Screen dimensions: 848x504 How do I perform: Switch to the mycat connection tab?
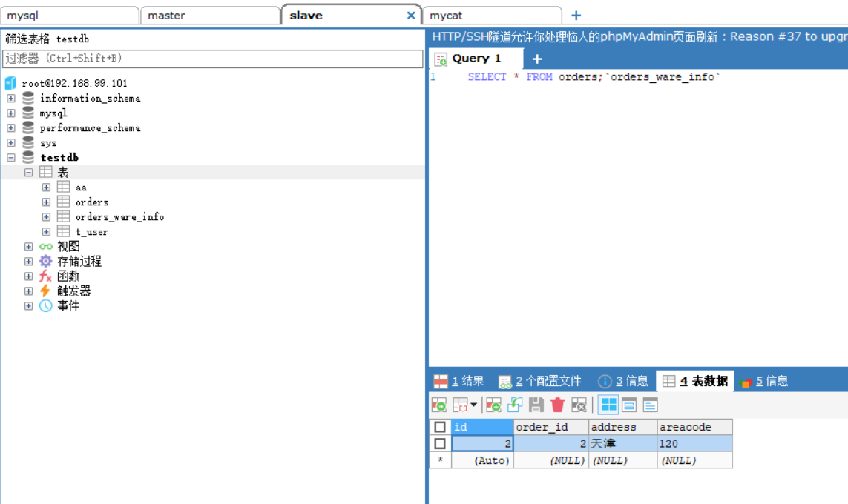[x=492, y=16]
